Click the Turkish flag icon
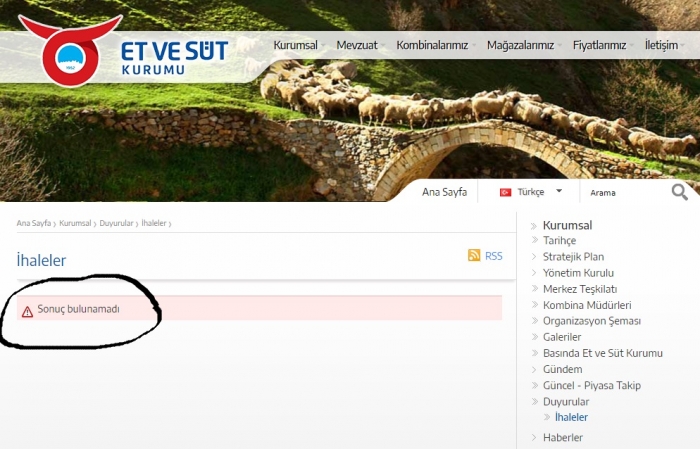The image size is (700, 449). [505, 192]
